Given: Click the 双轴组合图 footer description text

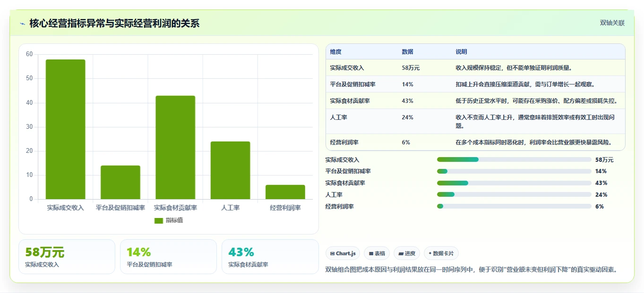Looking at the screenshot, I should coord(472,269).
